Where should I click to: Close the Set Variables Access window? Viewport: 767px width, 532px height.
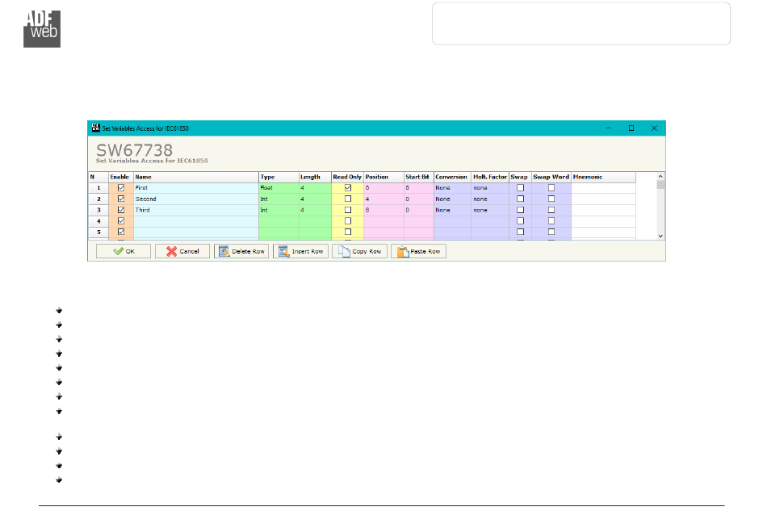click(654, 128)
